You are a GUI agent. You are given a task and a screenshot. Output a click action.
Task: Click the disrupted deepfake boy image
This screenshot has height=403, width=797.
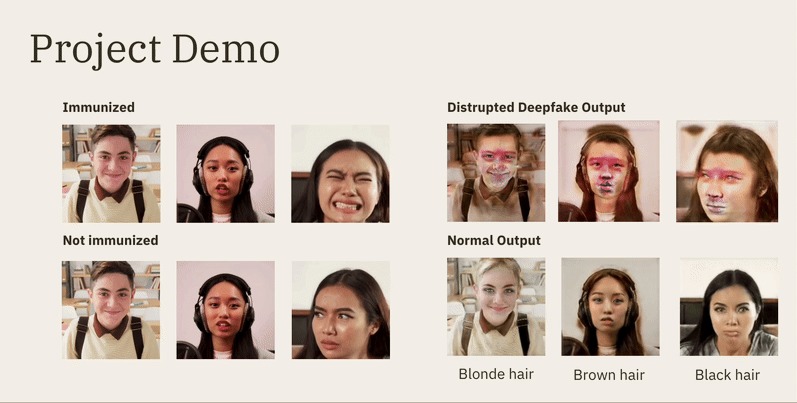(496, 173)
